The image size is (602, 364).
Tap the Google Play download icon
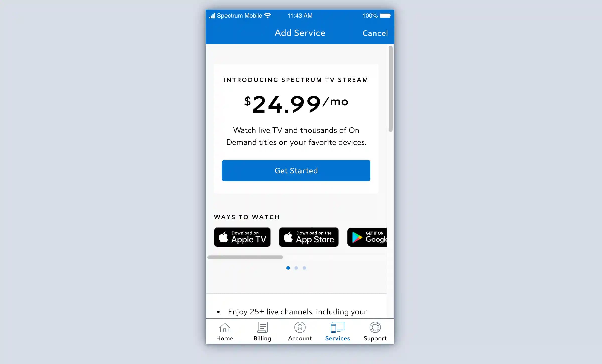368,237
